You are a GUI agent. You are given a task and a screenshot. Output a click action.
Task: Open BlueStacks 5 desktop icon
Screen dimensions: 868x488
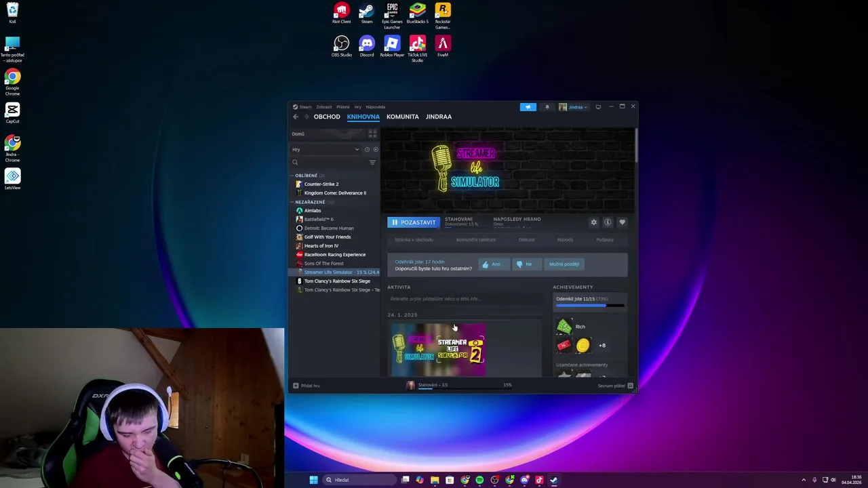coord(417,14)
